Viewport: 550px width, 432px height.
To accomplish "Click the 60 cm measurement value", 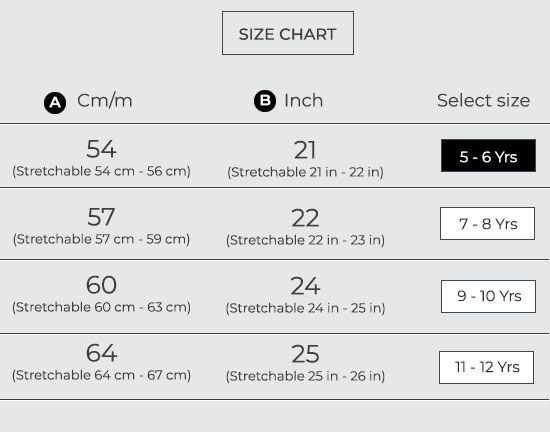I will click(101, 285).
